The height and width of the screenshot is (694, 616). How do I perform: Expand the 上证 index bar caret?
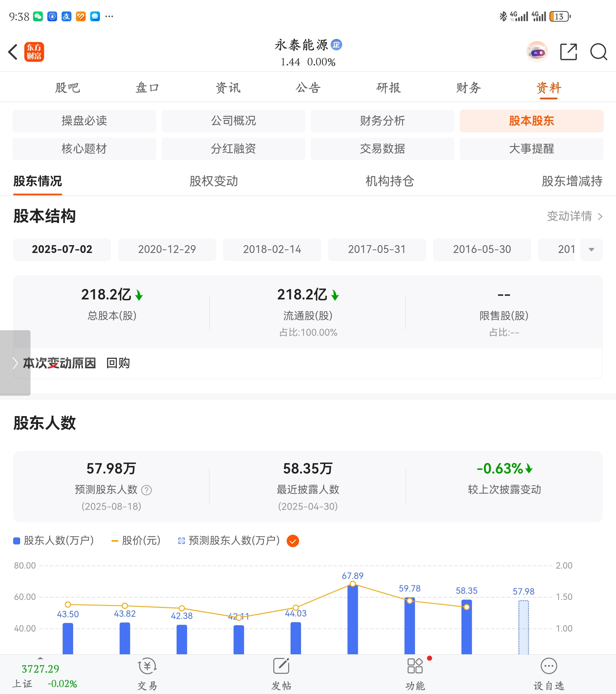click(x=40, y=658)
